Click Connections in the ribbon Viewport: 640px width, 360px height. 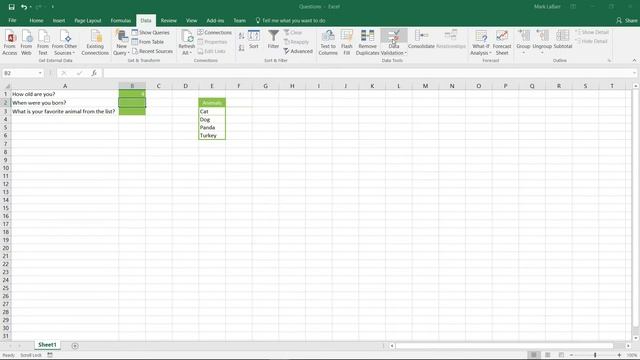point(215,32)
